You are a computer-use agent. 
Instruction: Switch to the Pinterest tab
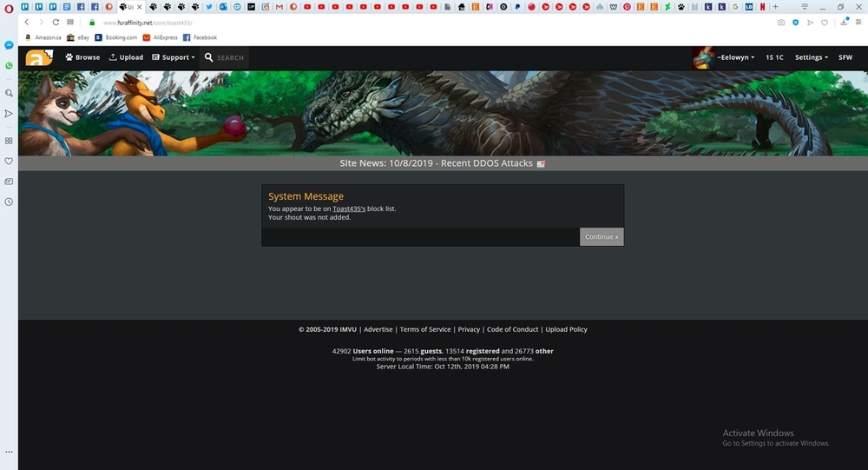click(627, 7)
